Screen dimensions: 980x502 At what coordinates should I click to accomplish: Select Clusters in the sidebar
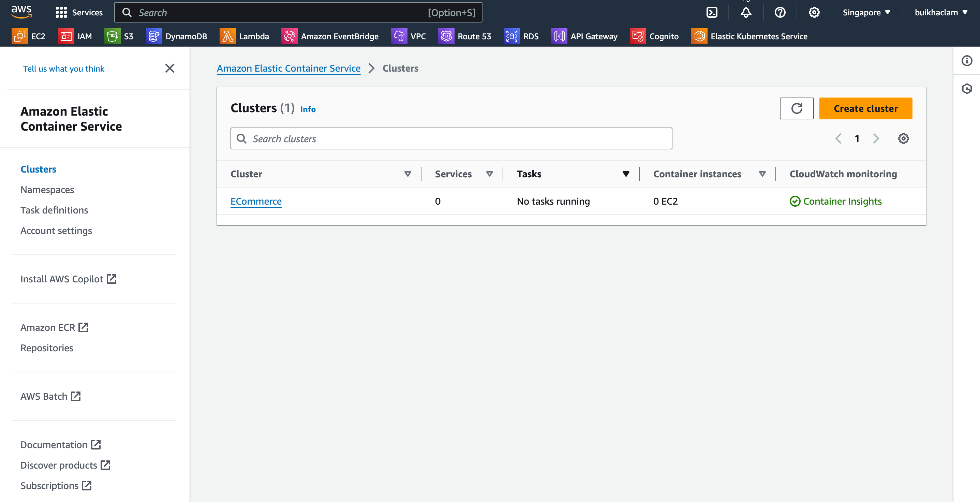pyautogui.click(x=39, y=169)
